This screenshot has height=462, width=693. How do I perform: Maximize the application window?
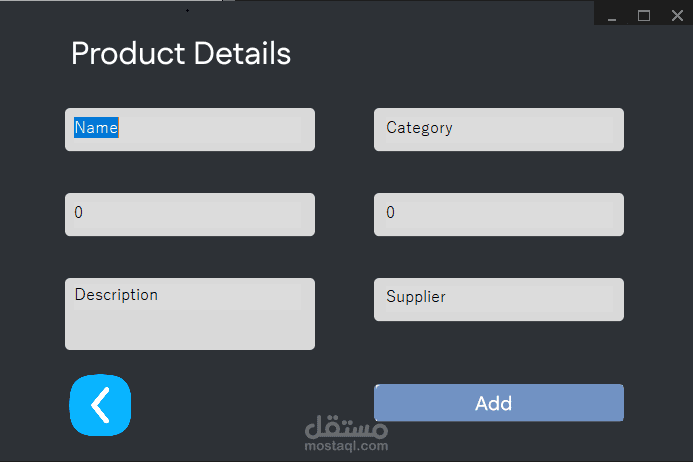pos(644,16)
